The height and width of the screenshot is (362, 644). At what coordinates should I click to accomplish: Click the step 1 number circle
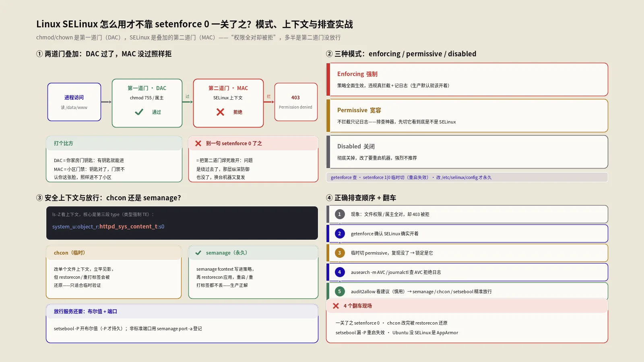(339, 214)
